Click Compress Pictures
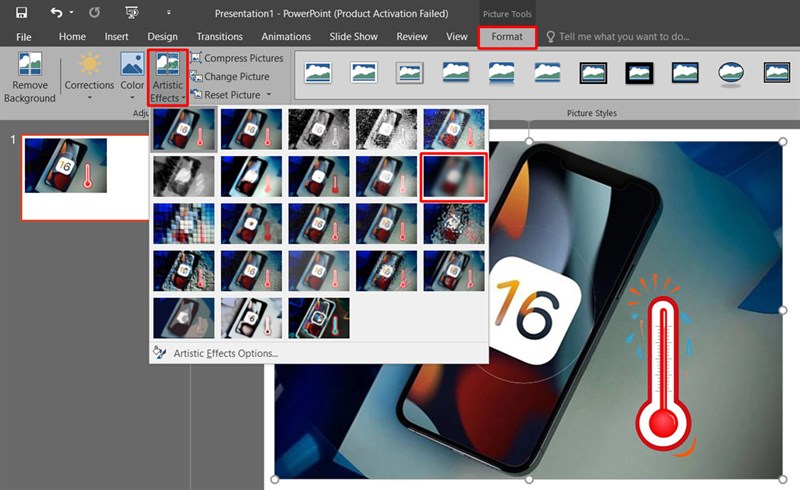This screenshot has width=800, height=490. coord(237,58)
